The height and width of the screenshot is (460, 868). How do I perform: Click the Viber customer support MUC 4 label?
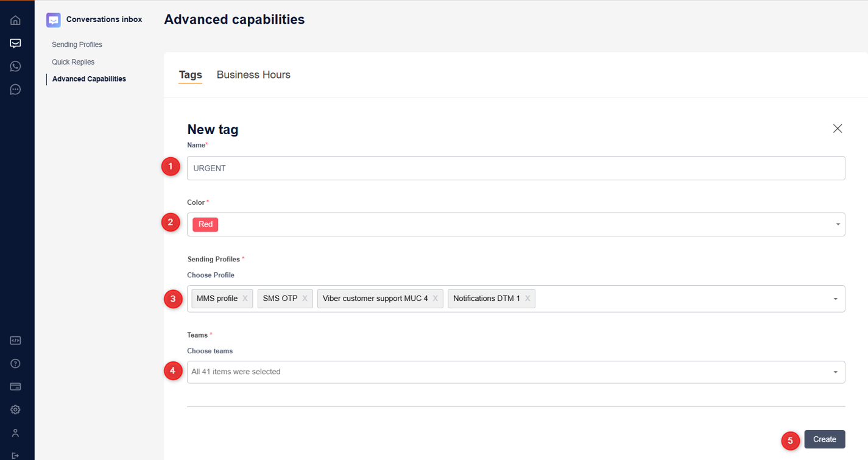[x=375, y=299]
